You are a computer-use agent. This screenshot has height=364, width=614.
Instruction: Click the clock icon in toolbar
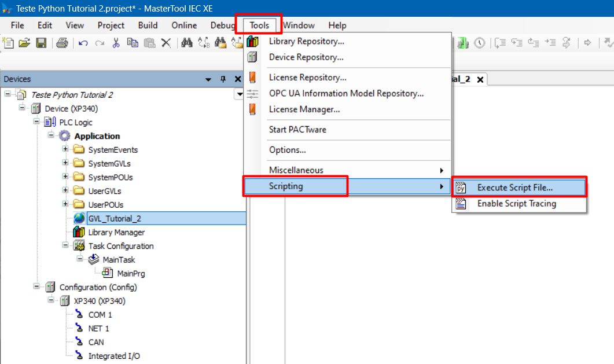point(480,43)
